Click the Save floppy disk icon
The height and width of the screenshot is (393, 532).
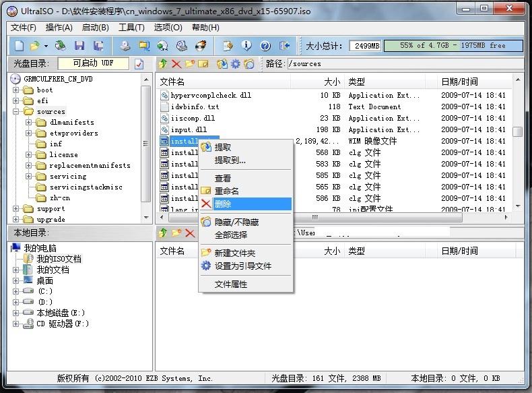click(x=79, y=46)
